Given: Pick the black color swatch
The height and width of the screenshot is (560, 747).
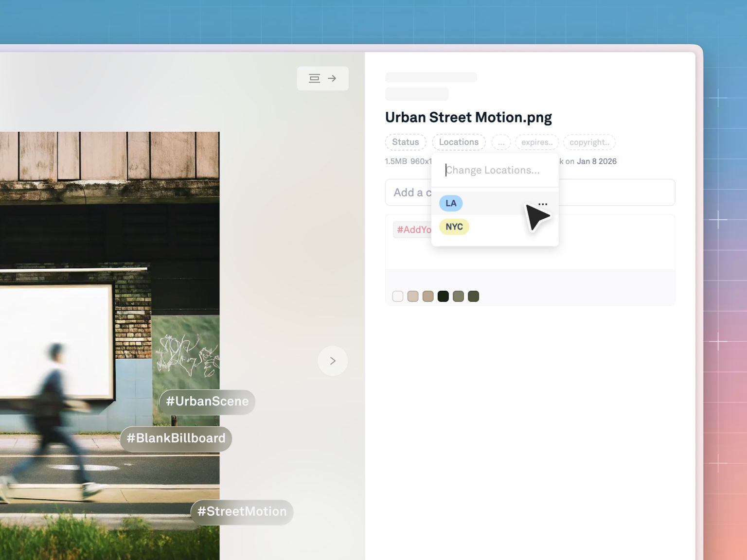Looking at the screenshot, I should [443, 297].
